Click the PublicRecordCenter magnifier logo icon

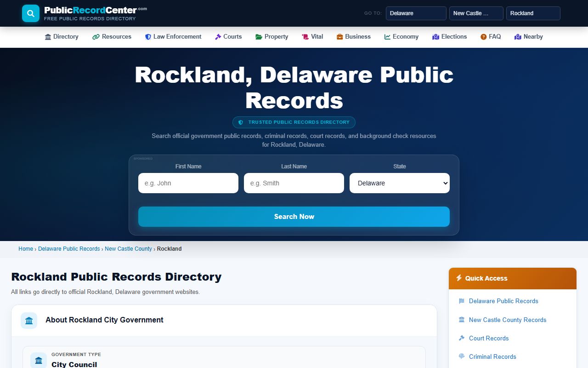31,13
